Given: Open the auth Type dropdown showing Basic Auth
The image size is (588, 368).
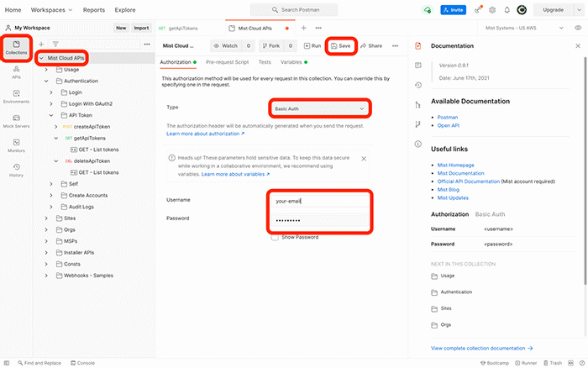Looking at the screenshot, I should tap(320, 108).
